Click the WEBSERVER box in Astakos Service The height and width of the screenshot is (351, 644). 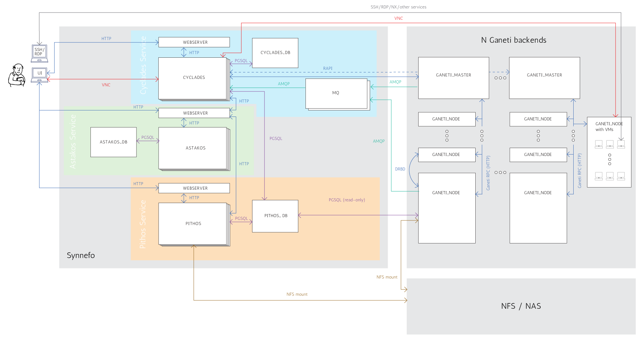(x=194, y=113)
